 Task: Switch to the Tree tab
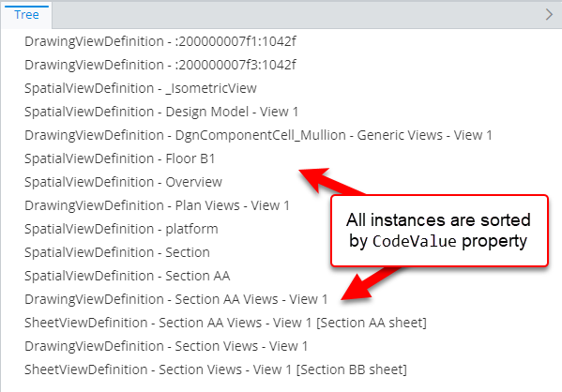pyautogui.click(x=26, y=15)
